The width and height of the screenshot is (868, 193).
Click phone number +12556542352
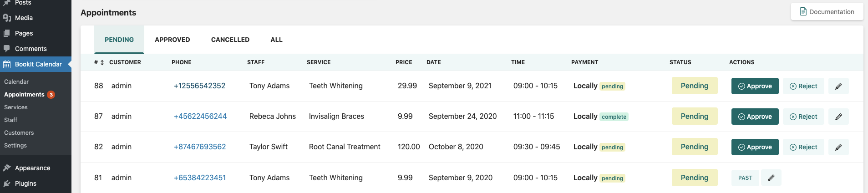click(x=199, y=86)
